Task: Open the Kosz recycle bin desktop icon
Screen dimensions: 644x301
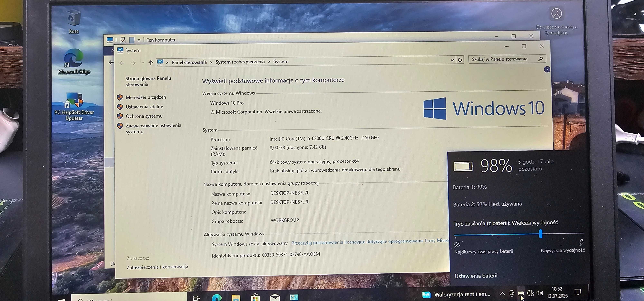Action: pyautogui.click(x=74, y=21)
